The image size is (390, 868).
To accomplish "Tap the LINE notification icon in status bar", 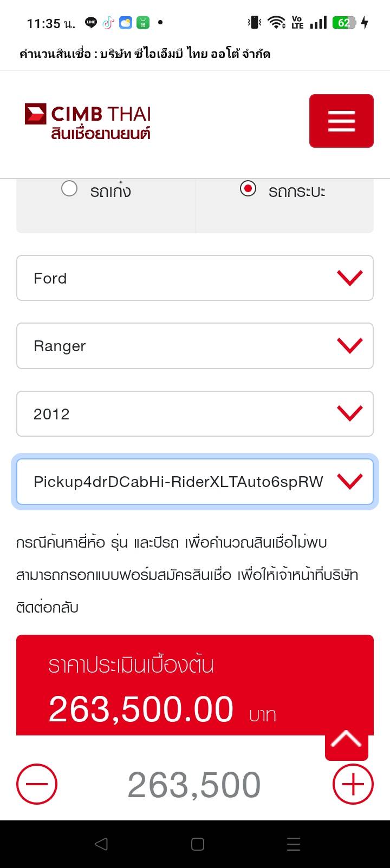I will click(91, 23).
